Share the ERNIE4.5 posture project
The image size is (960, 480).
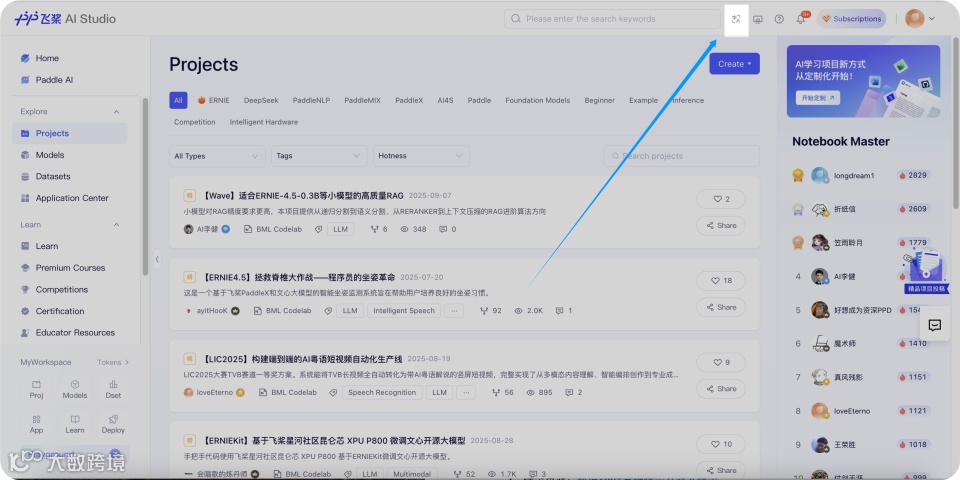click(x=721, y=307)
